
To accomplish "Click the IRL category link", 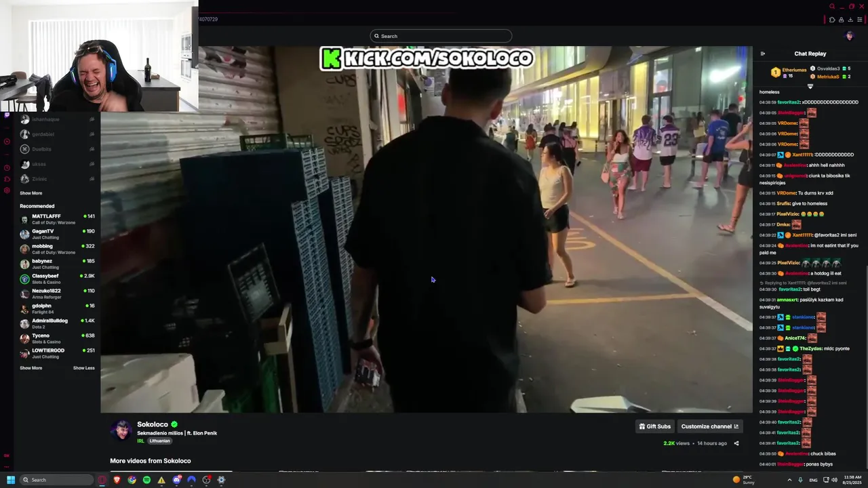I will coord(140,441).
